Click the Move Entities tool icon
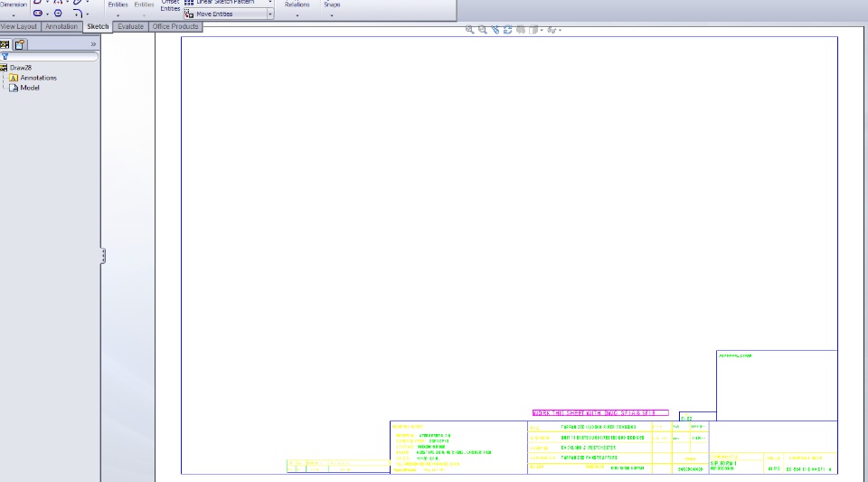 (189, 14)
